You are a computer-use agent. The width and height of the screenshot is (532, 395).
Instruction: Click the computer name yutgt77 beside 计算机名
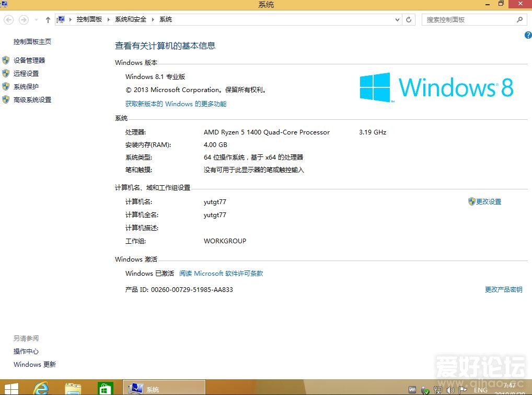click(x=215, y=202)
